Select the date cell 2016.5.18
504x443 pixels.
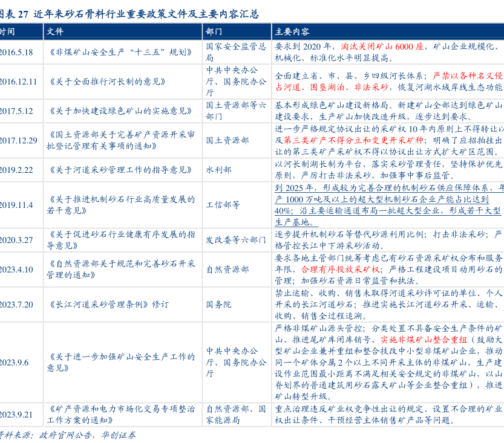16,52
